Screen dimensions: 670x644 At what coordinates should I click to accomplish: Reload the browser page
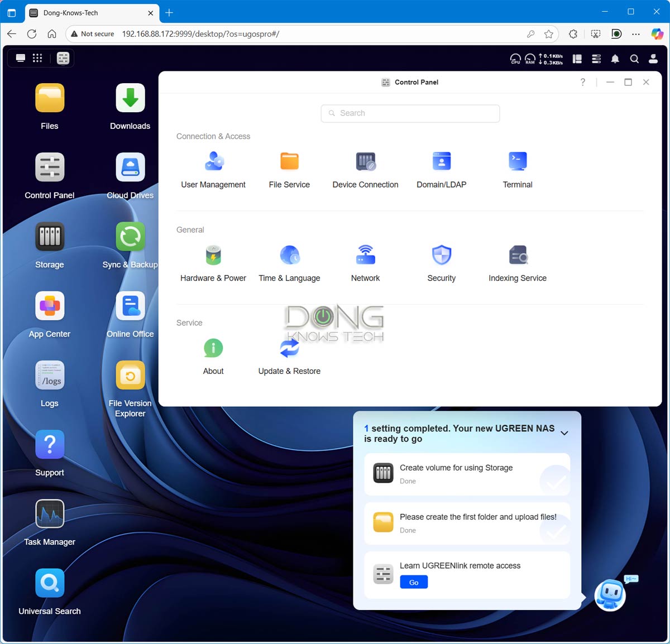(x=32, y=34)
